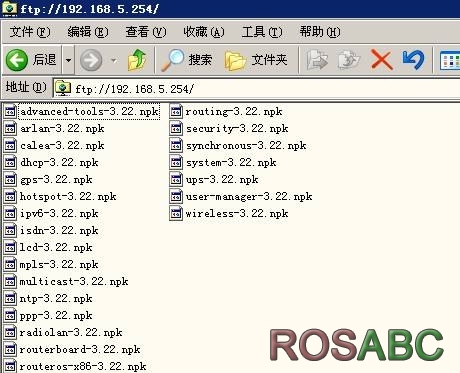Open the Back history dropdown arrow
The height and width of the screenshot is (373, 460).
pos(68,60)
